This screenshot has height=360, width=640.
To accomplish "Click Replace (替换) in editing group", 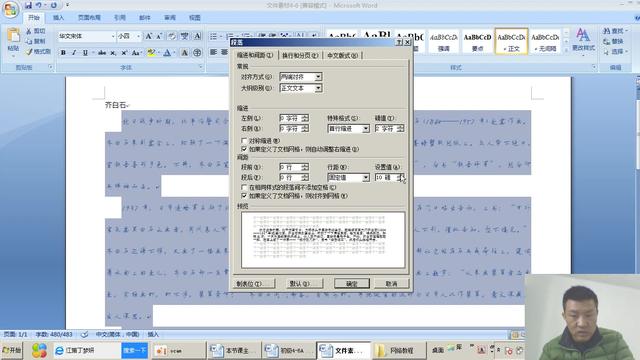I will point(613,41).
